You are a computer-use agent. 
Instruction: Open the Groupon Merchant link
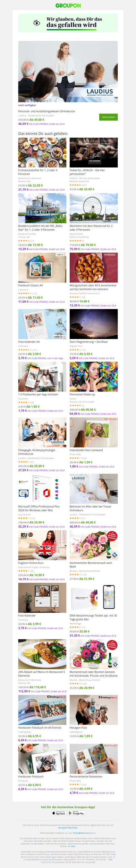click(68, 828)
